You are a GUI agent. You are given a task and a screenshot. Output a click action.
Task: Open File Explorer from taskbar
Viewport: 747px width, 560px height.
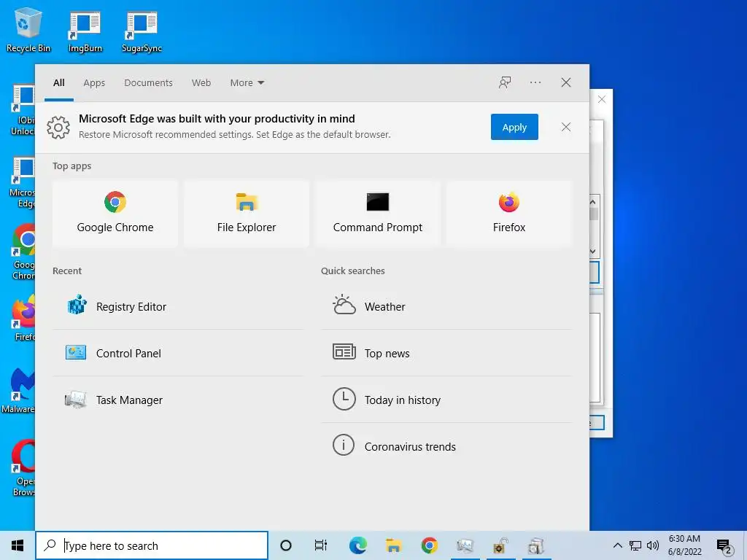[393, 545]
